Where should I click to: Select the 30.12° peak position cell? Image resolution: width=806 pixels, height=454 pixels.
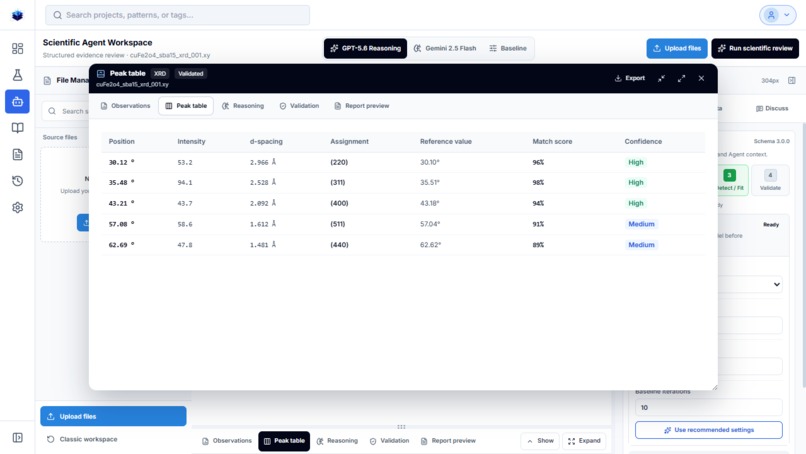point(121,162)
